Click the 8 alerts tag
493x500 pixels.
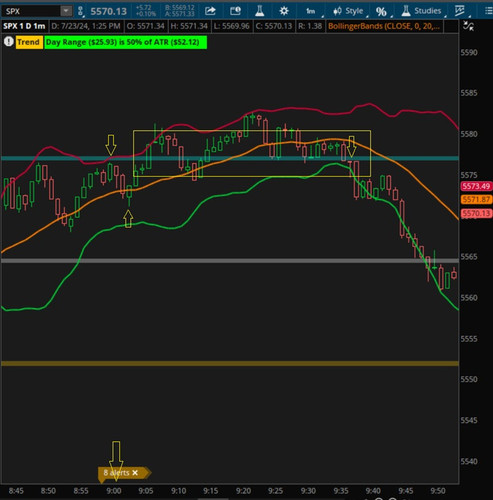point(123,473)
